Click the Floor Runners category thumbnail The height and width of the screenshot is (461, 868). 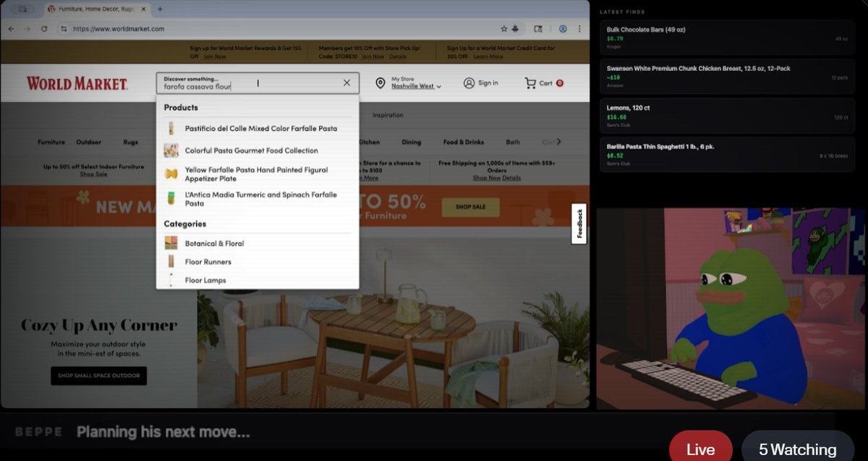(171, 262)
